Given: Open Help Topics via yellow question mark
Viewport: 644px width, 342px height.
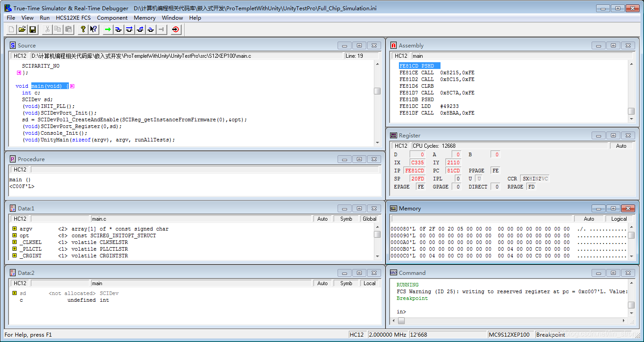Looking at the screenshot, I should click(x=83, y=30).
